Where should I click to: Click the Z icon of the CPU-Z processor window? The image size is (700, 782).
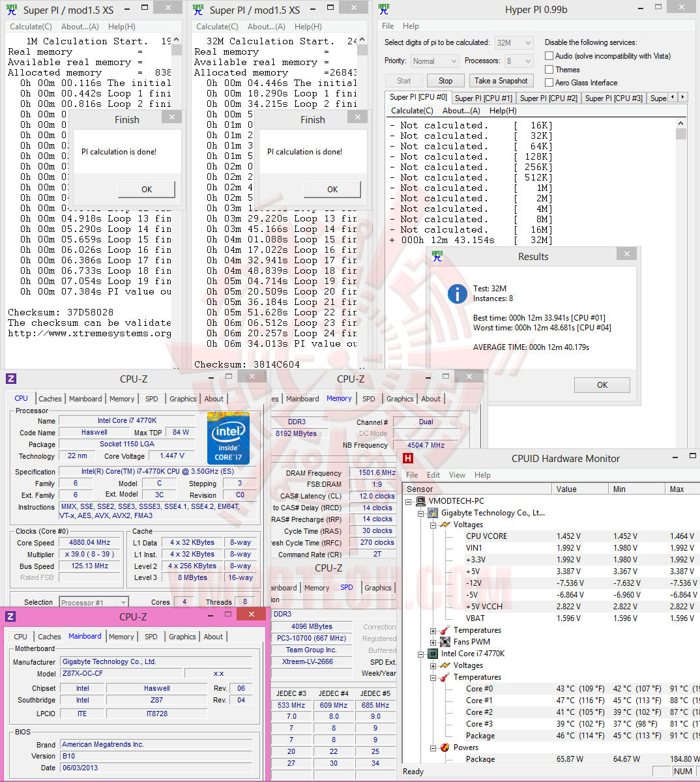pyautogui.click(x=10, y=378)
